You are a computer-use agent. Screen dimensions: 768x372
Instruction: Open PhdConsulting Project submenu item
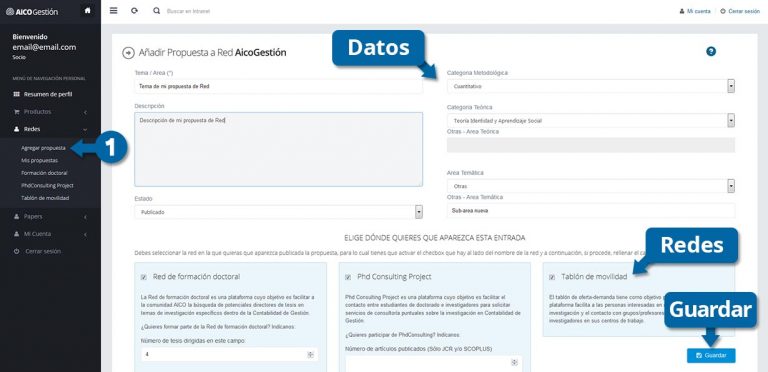click(x=47, y=186)
